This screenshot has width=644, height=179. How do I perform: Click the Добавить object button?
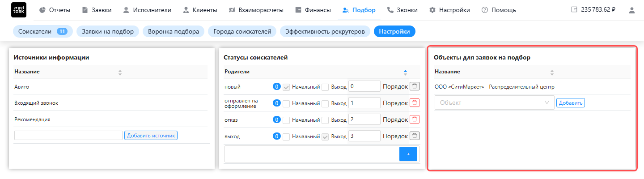[571, 103]
